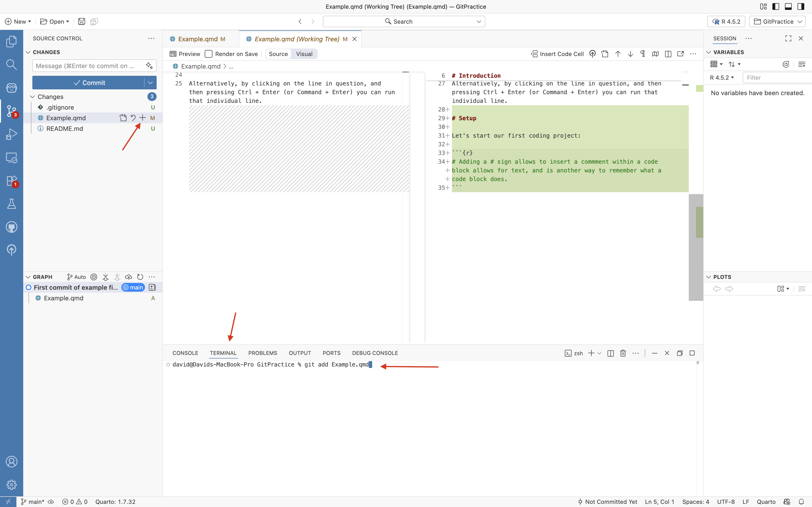This screenshot has height=507, width=812.
Task: Split the terminal panel
Action: point(610,353)
